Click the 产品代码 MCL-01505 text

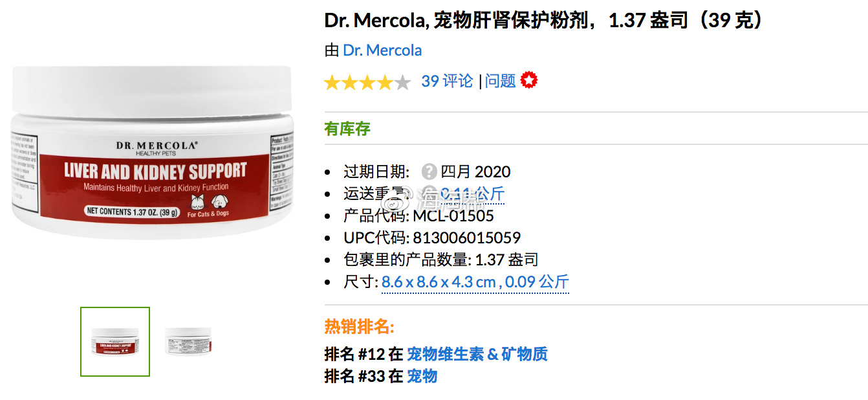click(418, 216)
